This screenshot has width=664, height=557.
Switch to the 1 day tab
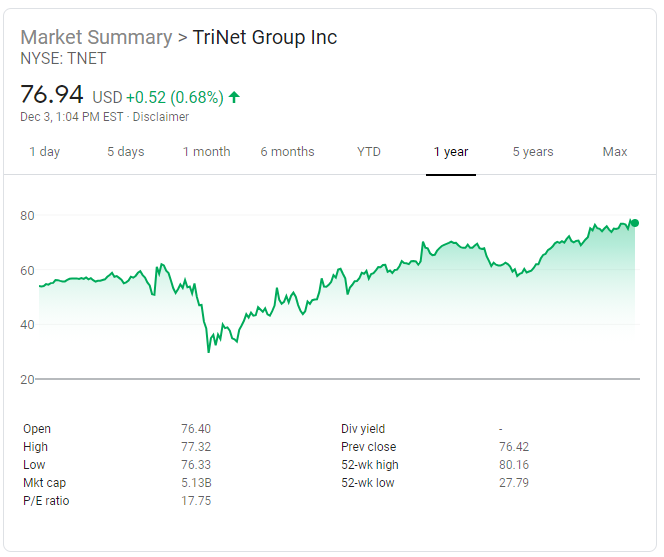click(44, 152)
